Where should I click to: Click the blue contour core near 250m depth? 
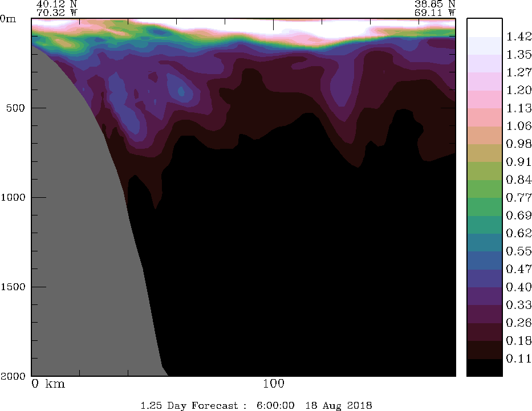181,91
